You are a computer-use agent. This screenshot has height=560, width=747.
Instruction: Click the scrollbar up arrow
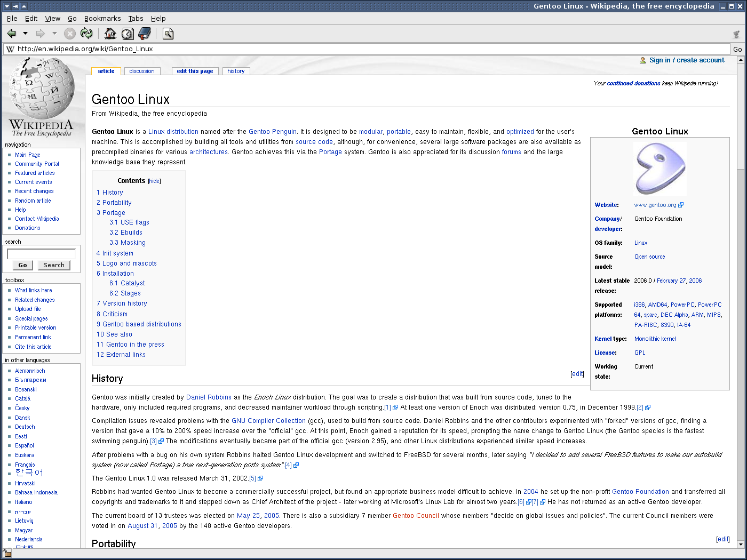(x=741, y=60)
